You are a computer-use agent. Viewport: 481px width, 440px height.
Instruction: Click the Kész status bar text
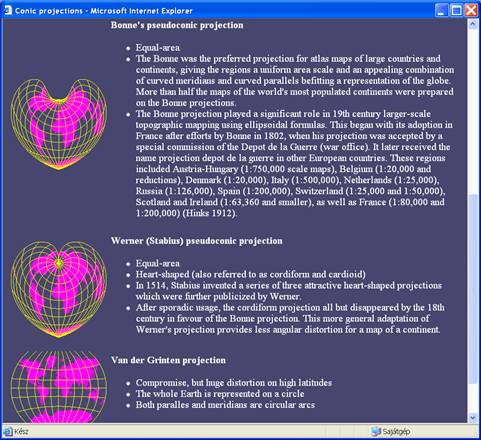(21, 432)
